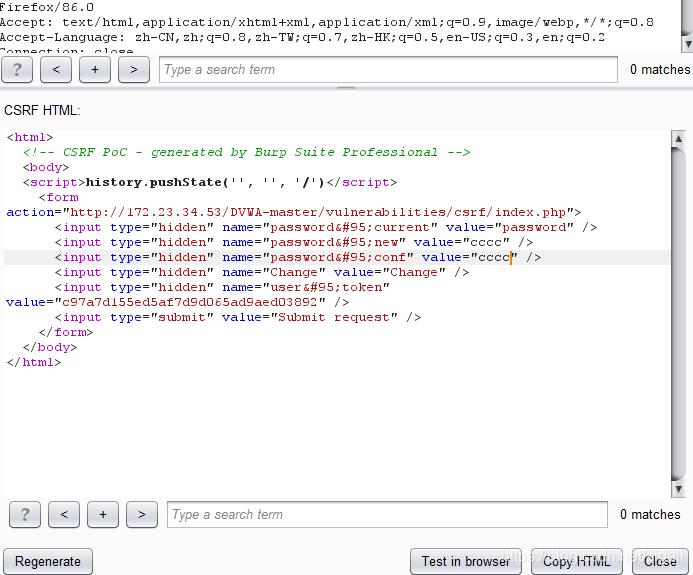
Task: Click the opening <html> tag
Action: point(30,137)
